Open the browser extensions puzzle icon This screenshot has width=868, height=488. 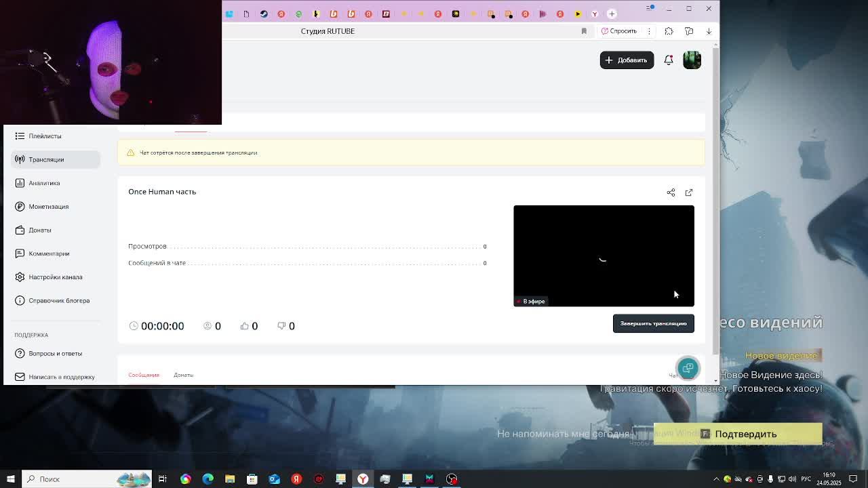click(x=669, y=31)
